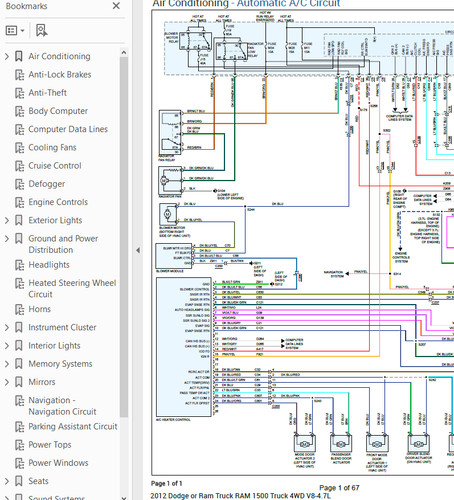Viewport: 454px width, 500px height.
Task: Click the find current bookmark icon
Action: [x=41, y=31]
